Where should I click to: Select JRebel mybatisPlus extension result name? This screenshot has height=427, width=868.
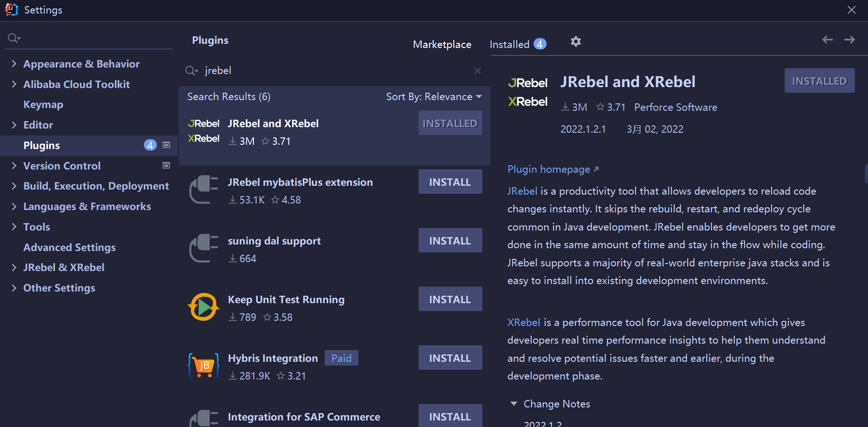[x=300, y=182]
